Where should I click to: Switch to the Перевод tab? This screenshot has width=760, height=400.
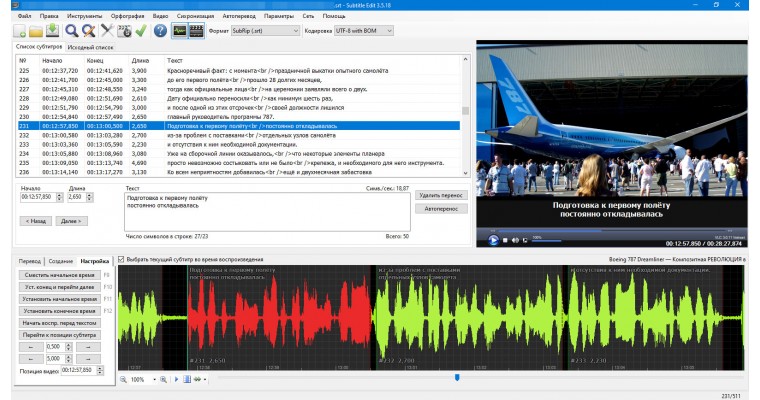tap(30, 260)
